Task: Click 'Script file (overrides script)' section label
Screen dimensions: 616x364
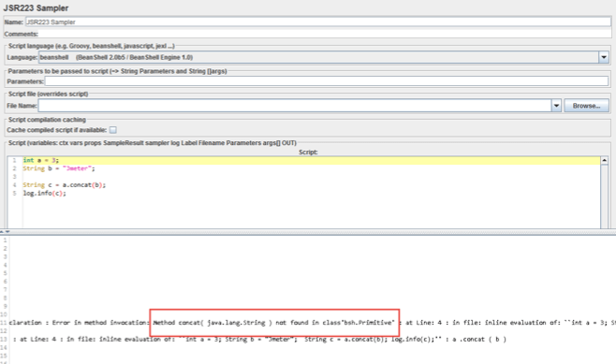Action: tap(49, 94)
